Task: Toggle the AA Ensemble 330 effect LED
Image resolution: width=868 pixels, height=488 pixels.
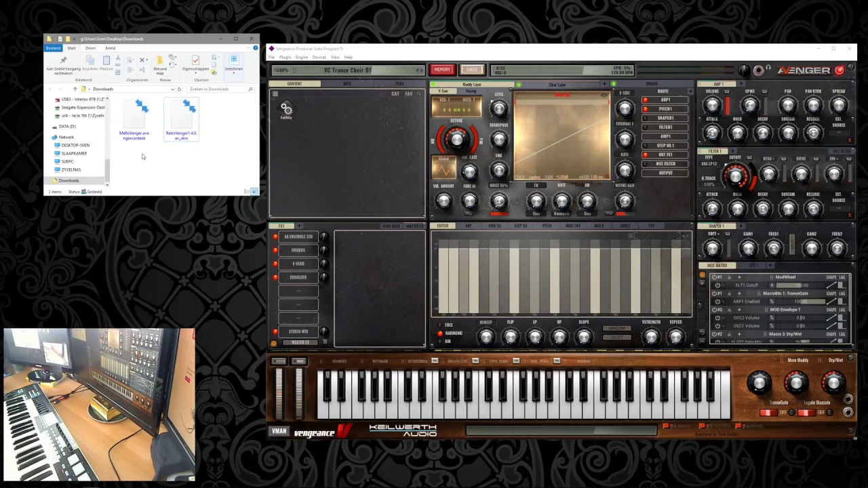Action: (275, 237)
